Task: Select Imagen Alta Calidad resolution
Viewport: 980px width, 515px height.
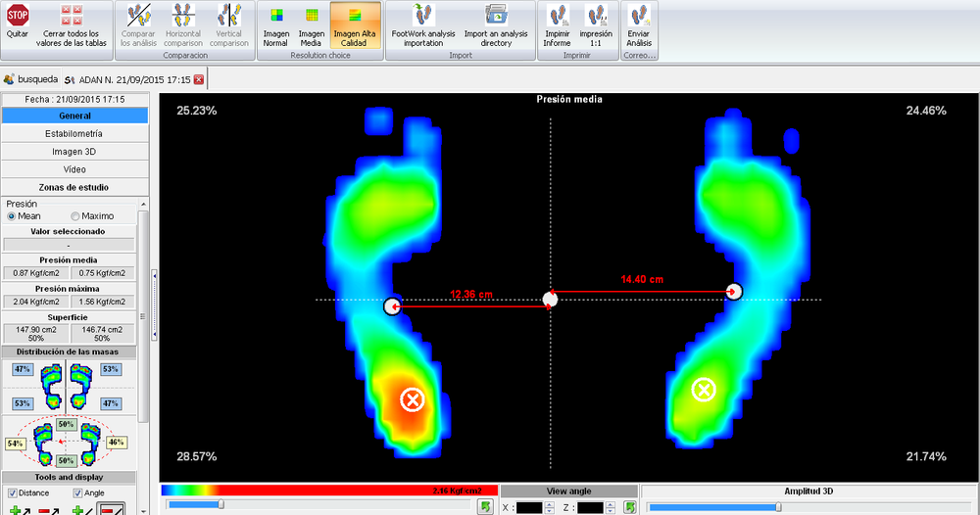Action: click(355, 23)
